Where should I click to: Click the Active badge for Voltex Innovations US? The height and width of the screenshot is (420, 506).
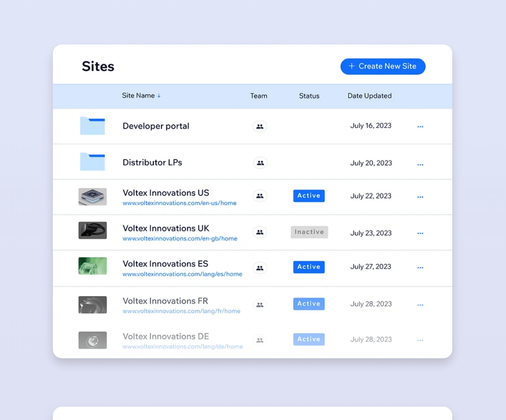(x=309, y=196)
